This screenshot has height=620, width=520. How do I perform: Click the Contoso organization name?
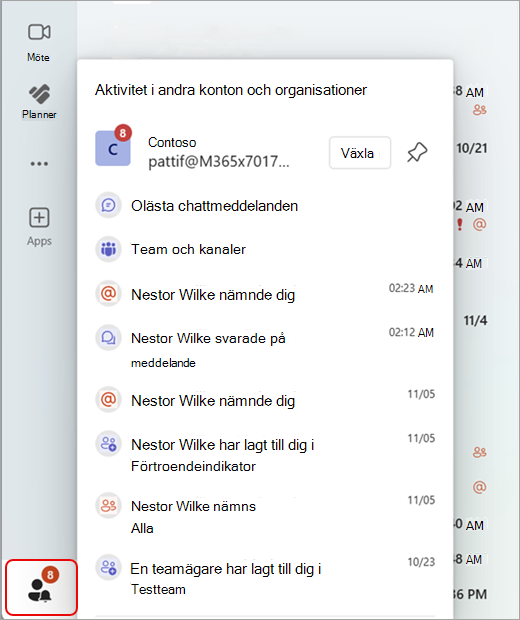click(x=172, y=142)
